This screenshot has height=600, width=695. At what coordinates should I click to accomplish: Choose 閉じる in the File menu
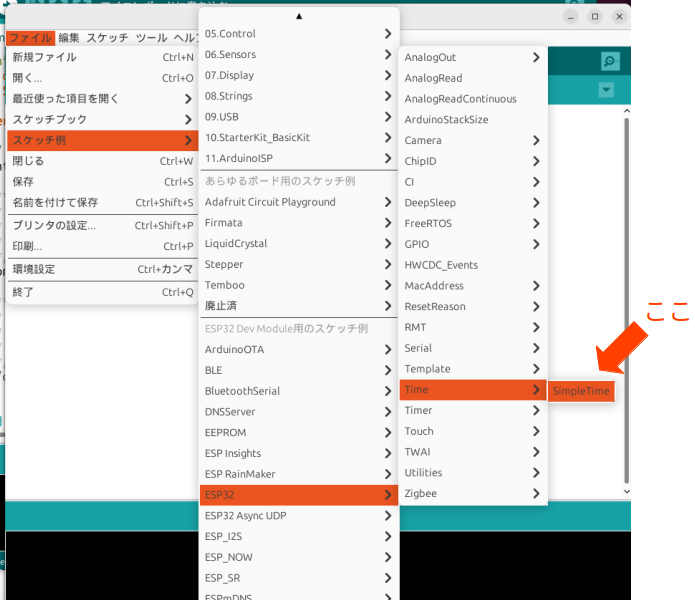coord(102,161)
